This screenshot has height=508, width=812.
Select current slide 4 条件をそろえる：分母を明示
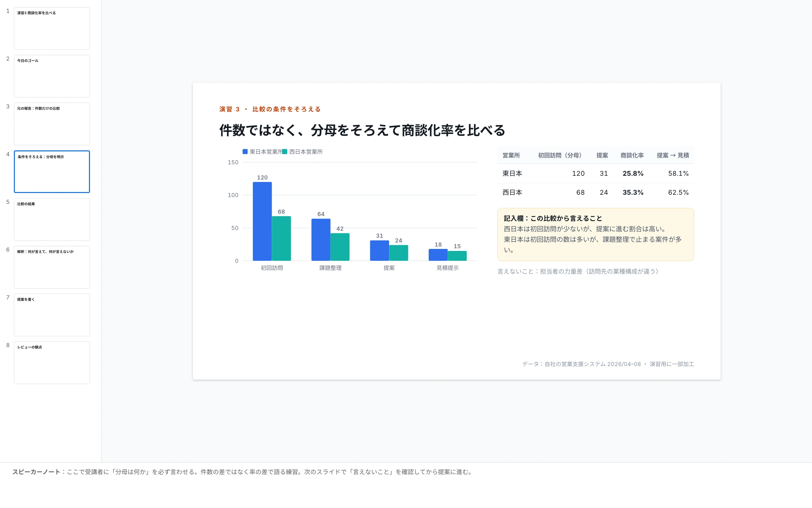click(x=52, y=172)
